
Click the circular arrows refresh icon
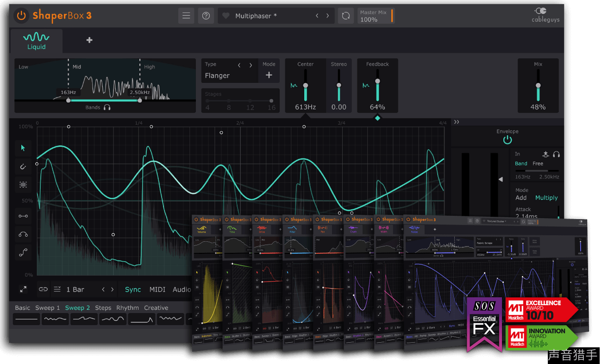[x=345, y=16]
